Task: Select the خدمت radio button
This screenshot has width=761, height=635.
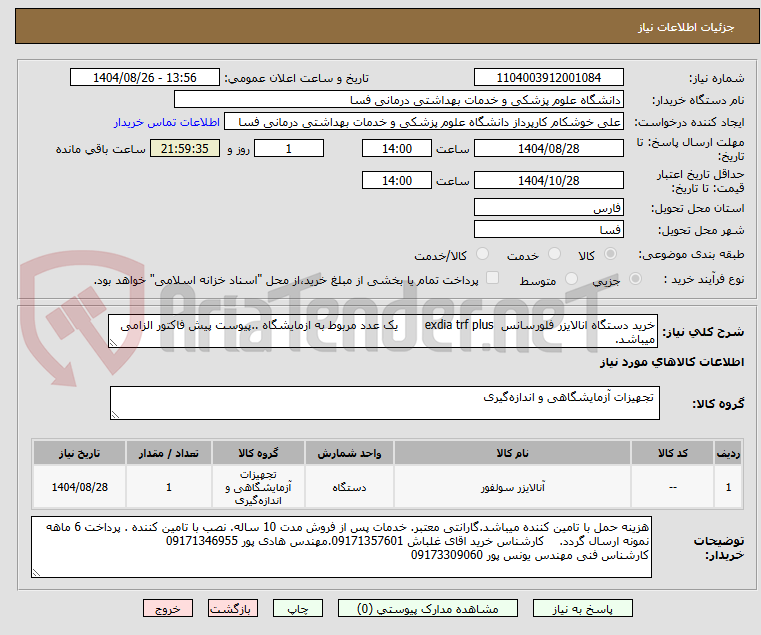Action: [554, 254]
